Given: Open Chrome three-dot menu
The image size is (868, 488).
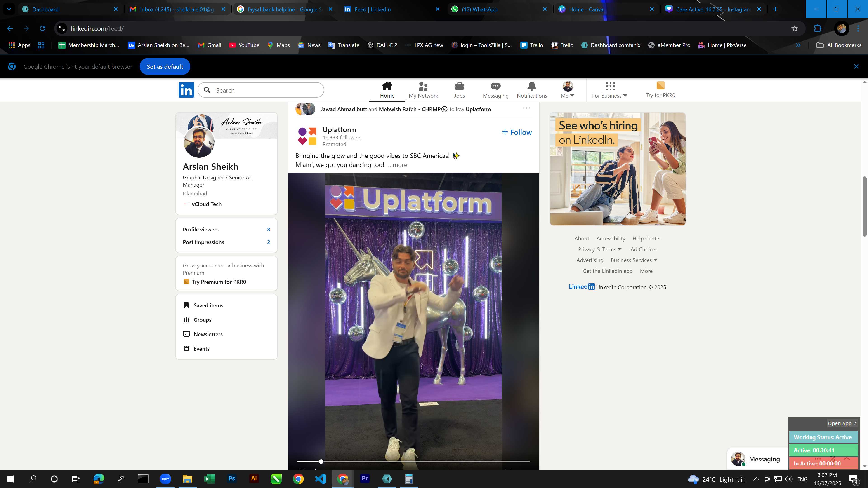Looking at the screenshot, I should coord(858,28).
